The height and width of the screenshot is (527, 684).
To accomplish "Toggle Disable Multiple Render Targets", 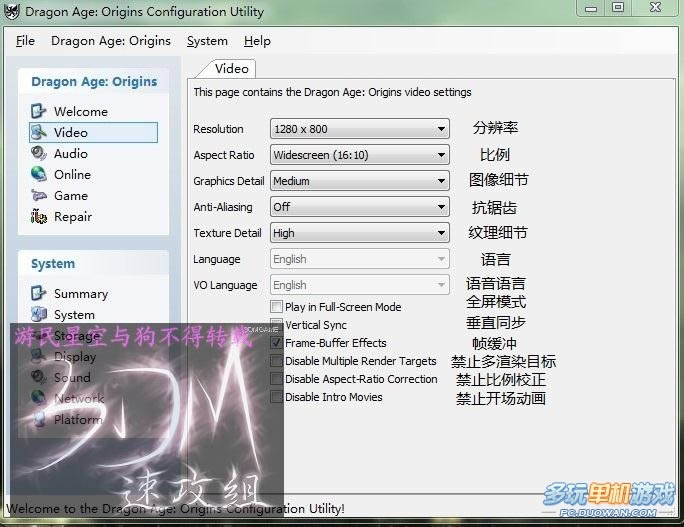I will 276,361.
